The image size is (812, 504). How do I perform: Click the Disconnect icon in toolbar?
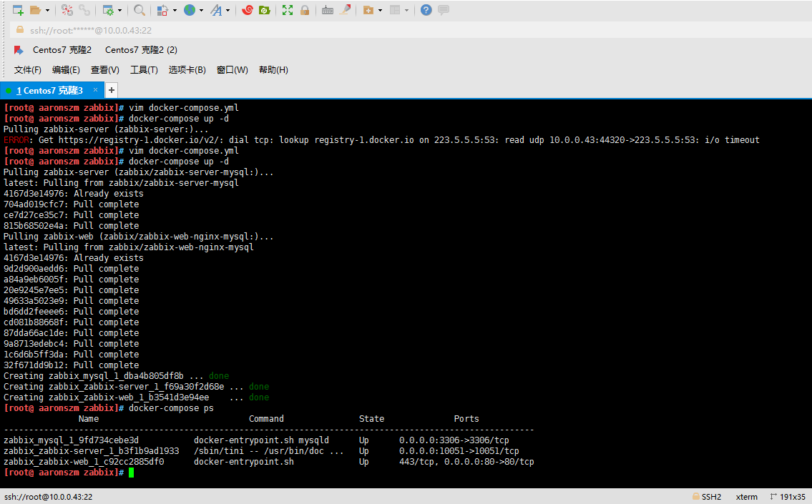click(67, 10)
